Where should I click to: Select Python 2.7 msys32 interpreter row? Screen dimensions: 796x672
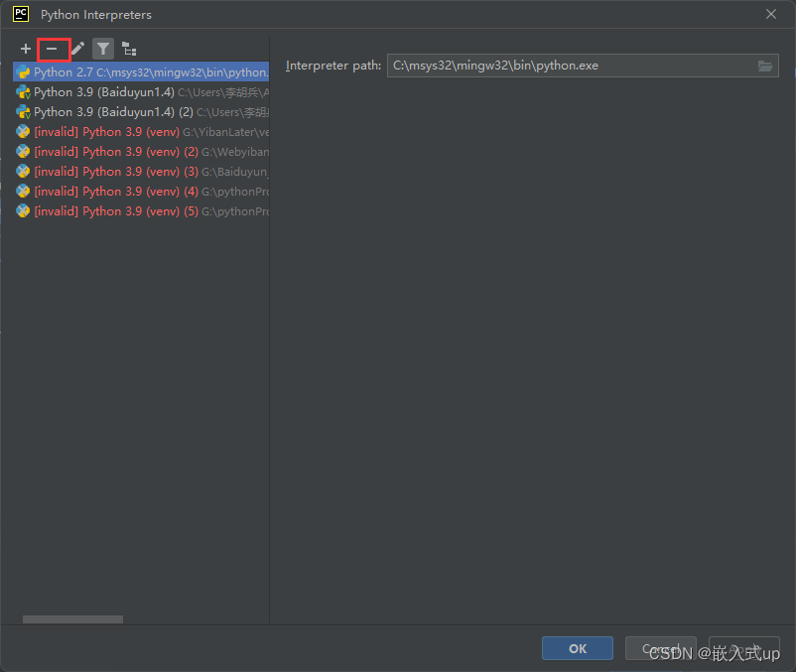click(x=141, y=72)
